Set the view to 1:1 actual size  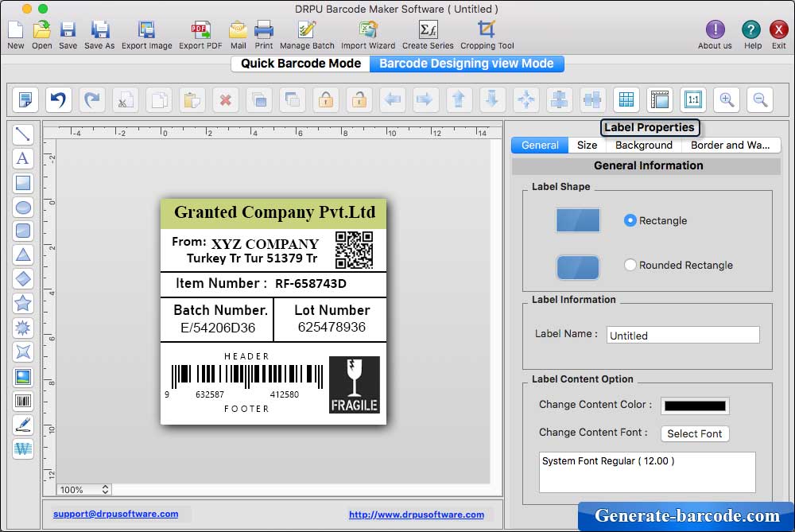(693, 99)
